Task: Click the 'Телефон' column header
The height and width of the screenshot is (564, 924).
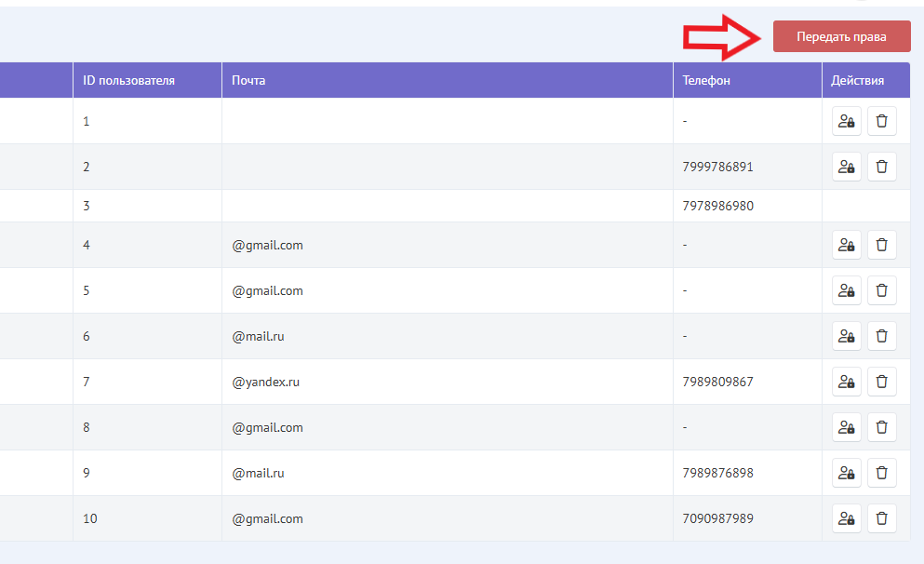Action: click(x=706, y=80)
